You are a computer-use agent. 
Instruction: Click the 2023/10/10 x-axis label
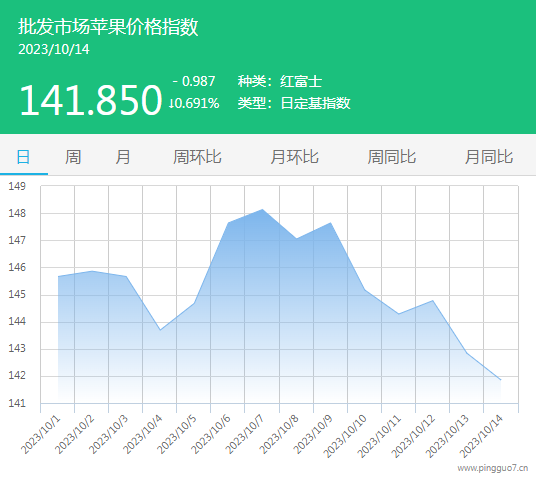click(345, 436)
